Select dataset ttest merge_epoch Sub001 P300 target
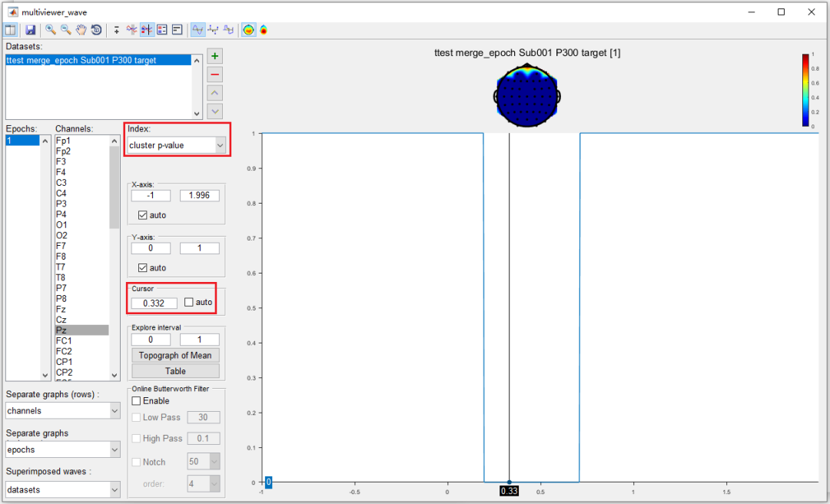 point(98,61)
